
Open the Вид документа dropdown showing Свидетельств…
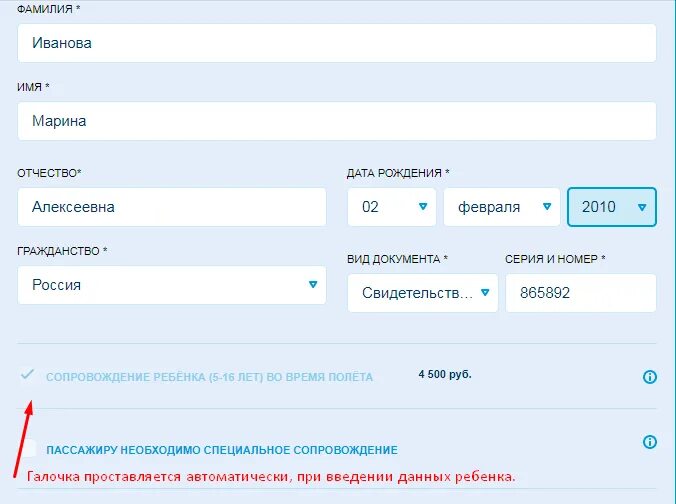point(422,293)
